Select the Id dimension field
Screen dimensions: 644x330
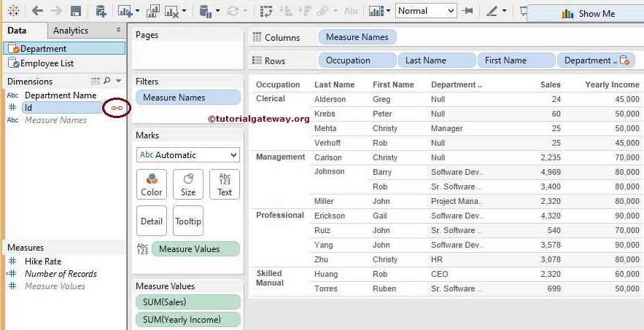point(61,108)
